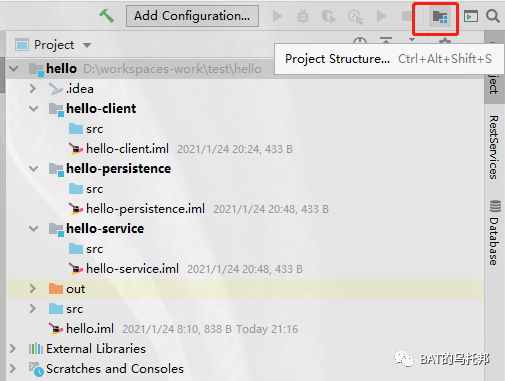Click hello-client.iml file type icon

click(x=76, y=149)
